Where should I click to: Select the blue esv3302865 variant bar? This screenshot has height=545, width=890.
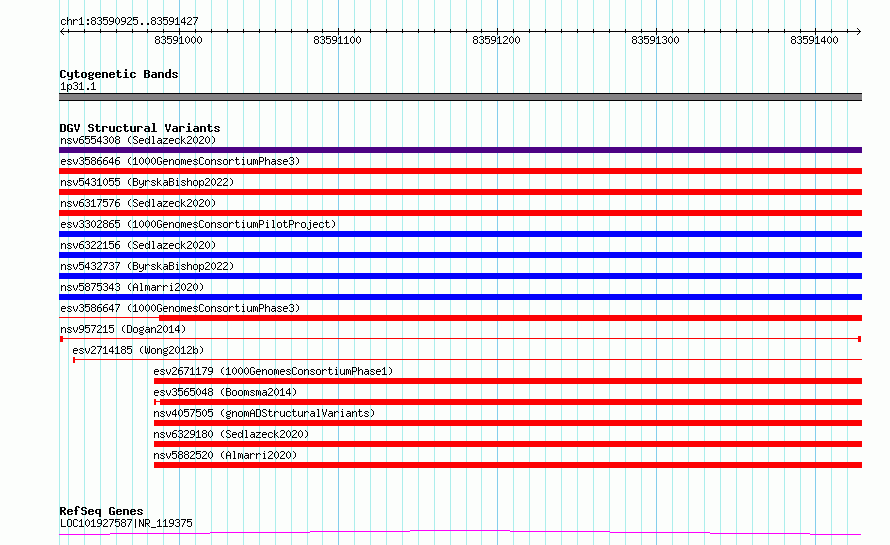[x=460, y=234]
